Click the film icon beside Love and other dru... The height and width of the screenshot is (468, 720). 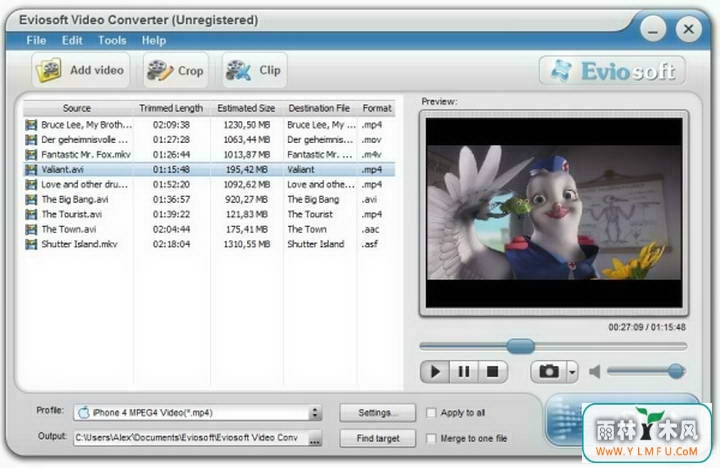[31, 185]
